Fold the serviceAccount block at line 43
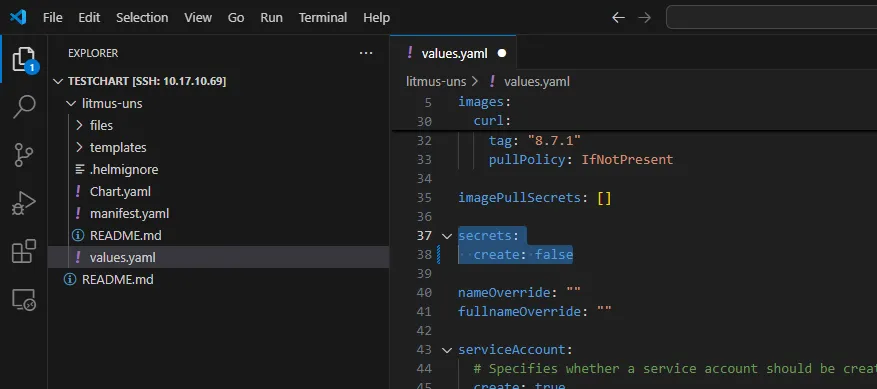The height and width of the screenshot is (389, 877). (446, 350)
